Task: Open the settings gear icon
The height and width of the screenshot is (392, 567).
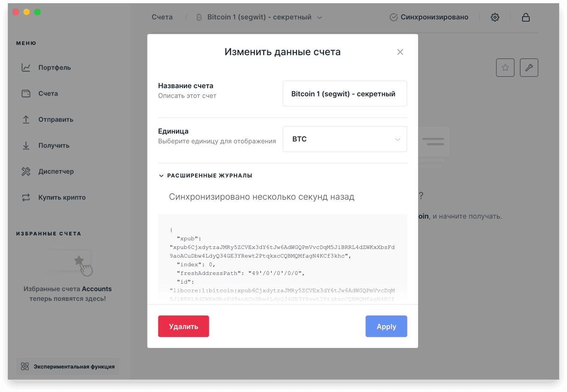Action: coord(495,17)
